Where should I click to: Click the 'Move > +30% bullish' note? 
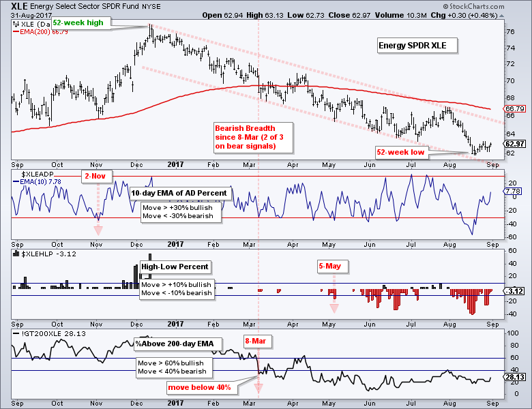pos(177,207)
